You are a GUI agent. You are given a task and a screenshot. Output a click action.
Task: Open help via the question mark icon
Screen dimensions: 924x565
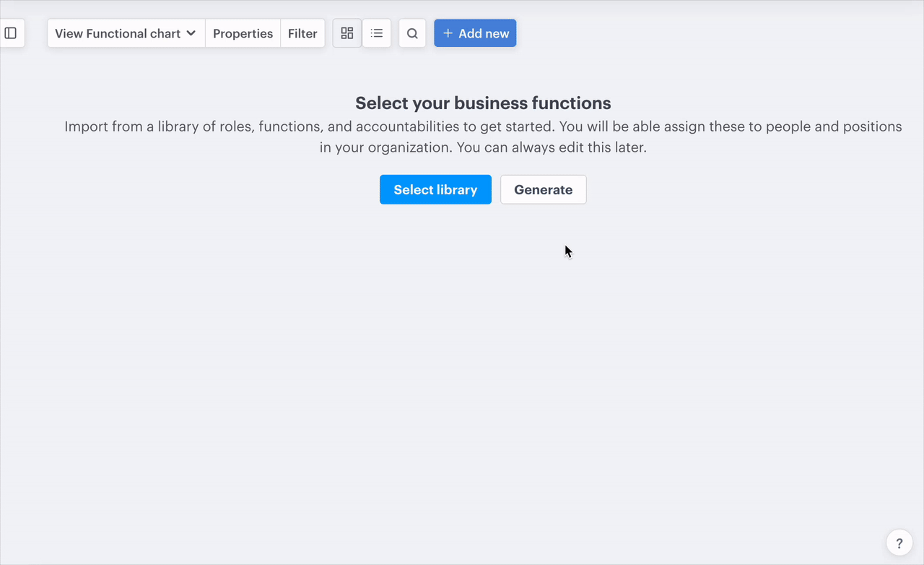(x=899, y=542)
